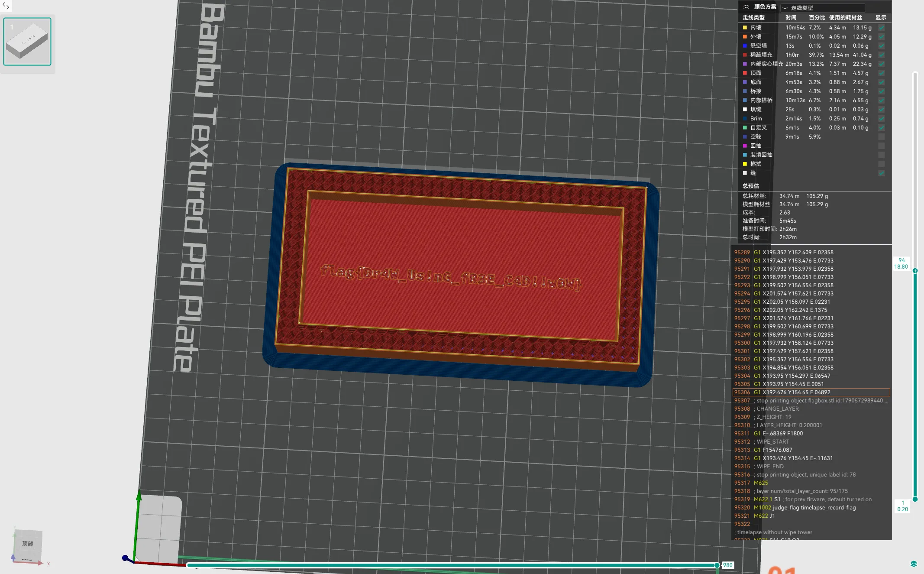Click the bottom layer slider handle labeled 0.20
This screenshot has width=924, height=574.
(x=915, y=498)
